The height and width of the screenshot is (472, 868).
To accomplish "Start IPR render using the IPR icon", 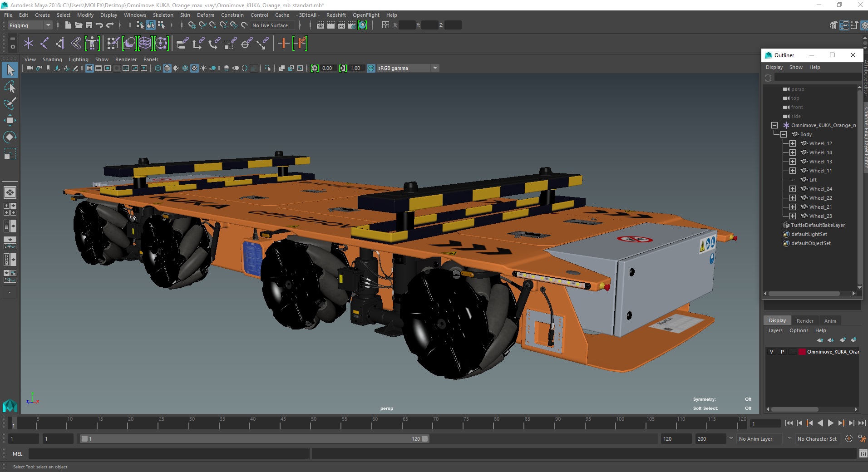I will pyautogui.click(x=341, y=25).
